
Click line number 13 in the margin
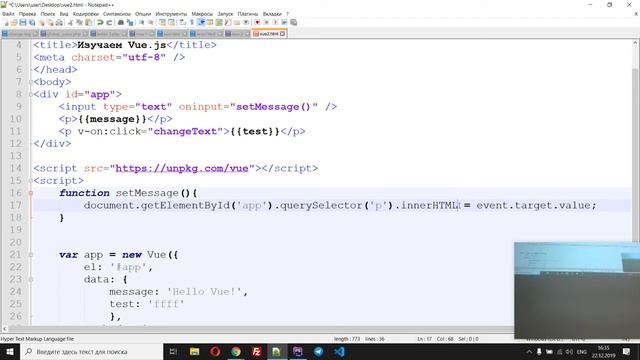(16, 156)
